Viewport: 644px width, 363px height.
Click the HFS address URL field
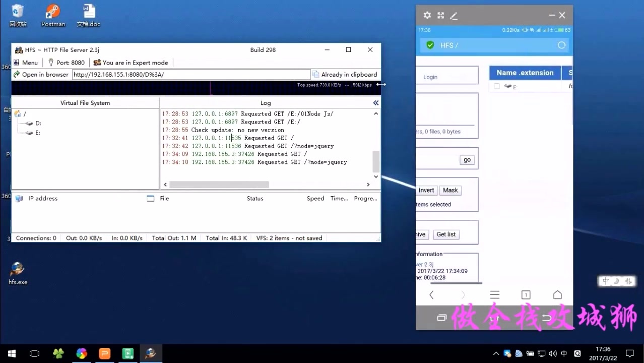191,75
